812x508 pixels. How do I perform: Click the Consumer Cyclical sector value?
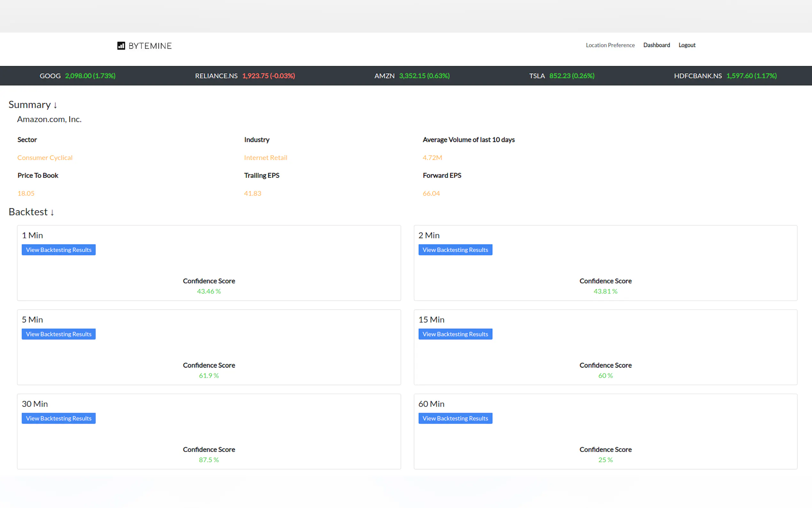click(45, 158)
